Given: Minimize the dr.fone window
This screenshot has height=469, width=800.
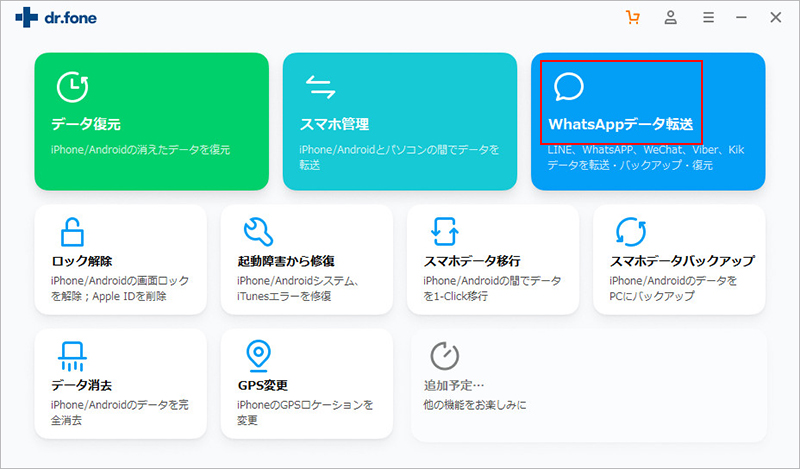Looking at the screenshot, I should [741, 17].
